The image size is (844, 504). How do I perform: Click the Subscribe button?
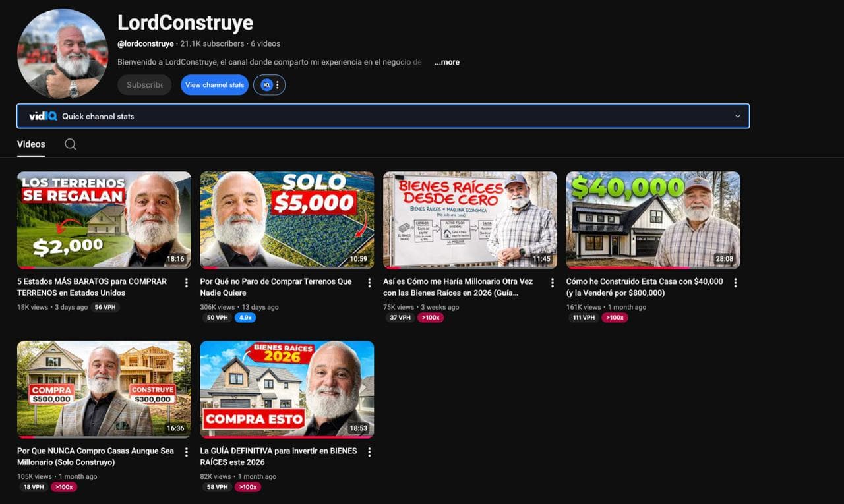(x=144, y=85)
